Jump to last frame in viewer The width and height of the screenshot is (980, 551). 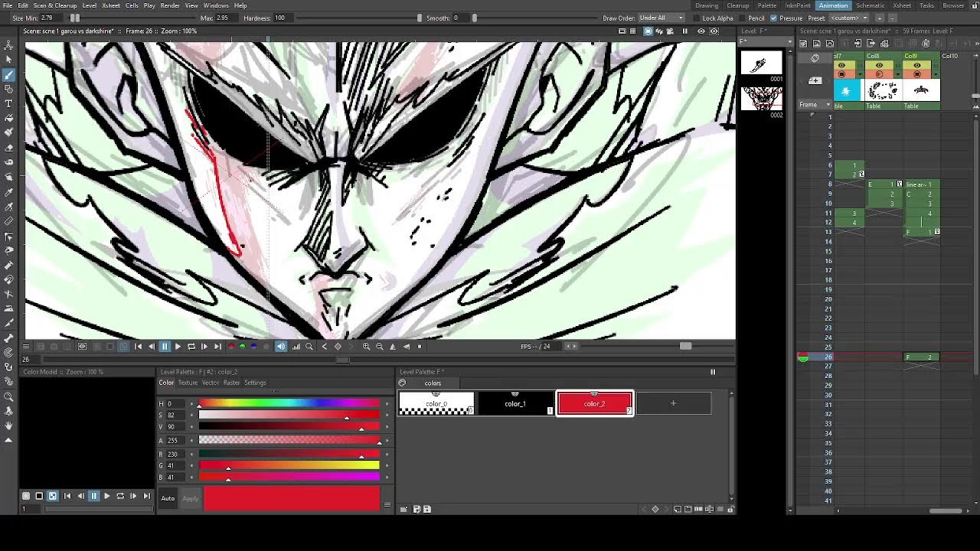coord(217,347)
